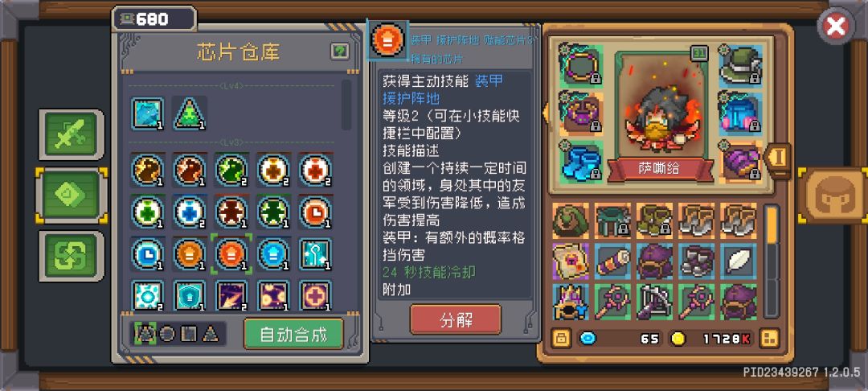Choose the green hat equipment slot

pyautogui.click(x=741, y=66)
